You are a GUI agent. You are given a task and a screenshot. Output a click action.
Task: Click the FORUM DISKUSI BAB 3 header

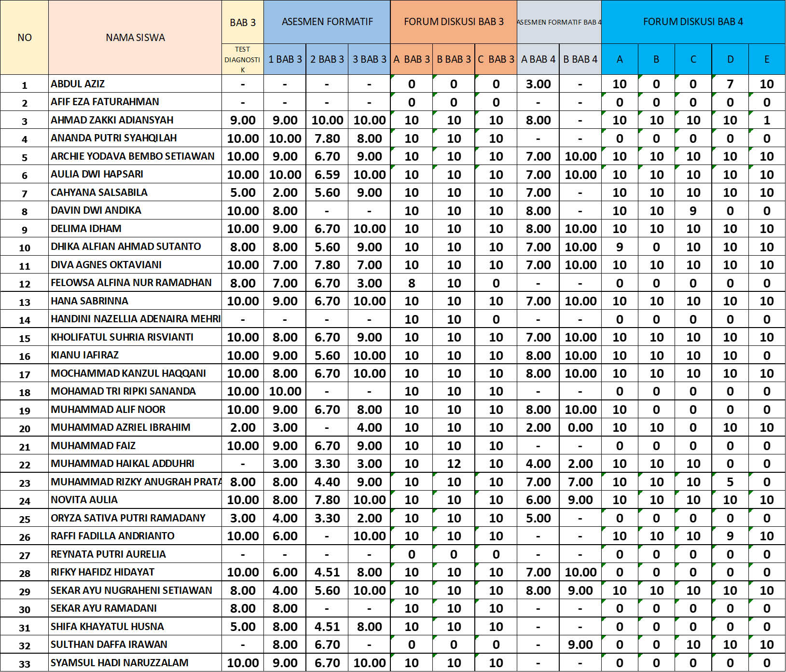pyautogui.click(x=454, y=22)
